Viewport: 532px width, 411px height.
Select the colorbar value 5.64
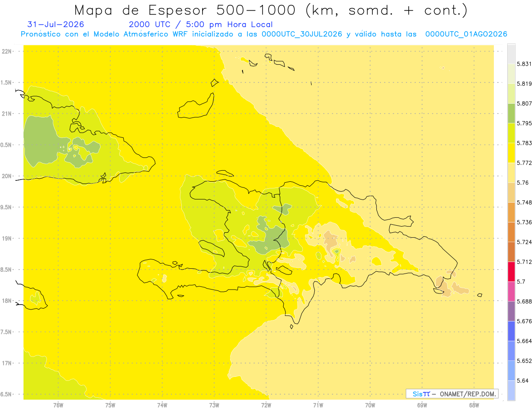click(523, 380)
